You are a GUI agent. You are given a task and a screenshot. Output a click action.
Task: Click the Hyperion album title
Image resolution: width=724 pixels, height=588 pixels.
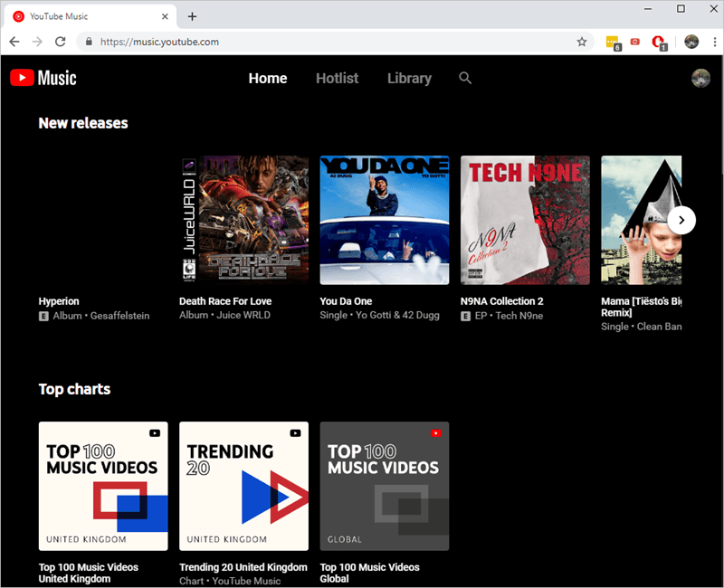pos(59,301)
